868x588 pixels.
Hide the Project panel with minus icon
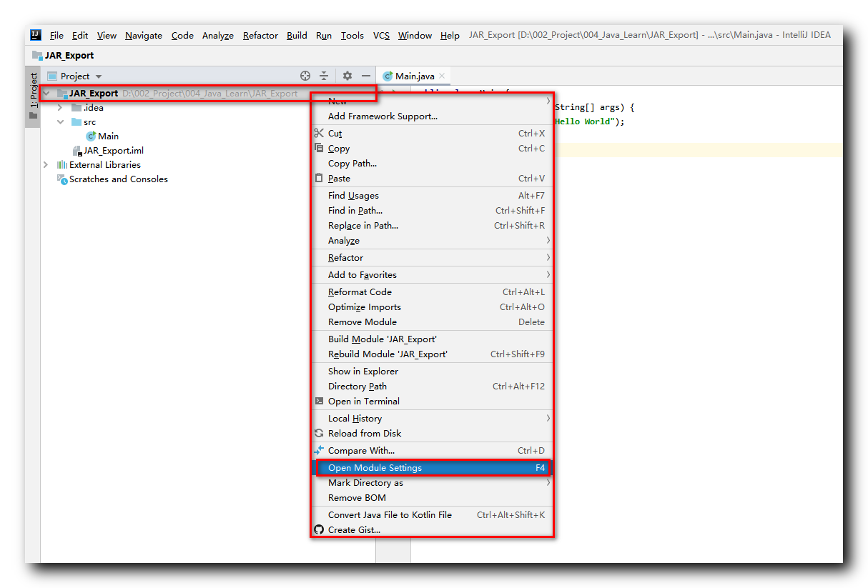366,76
